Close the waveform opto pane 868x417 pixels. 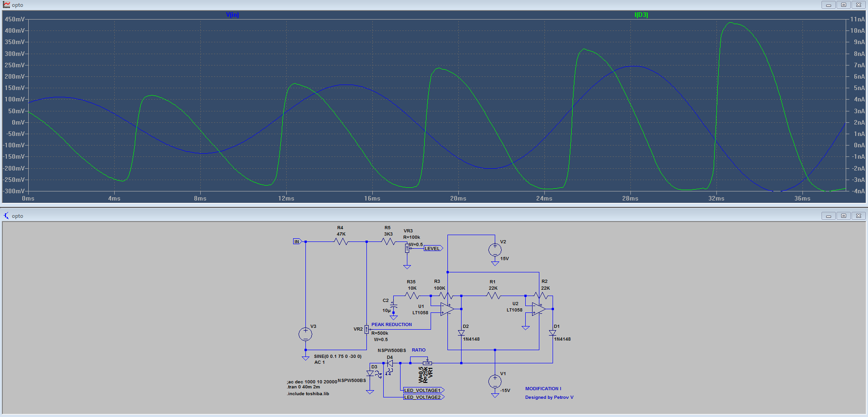coord(858,5)
